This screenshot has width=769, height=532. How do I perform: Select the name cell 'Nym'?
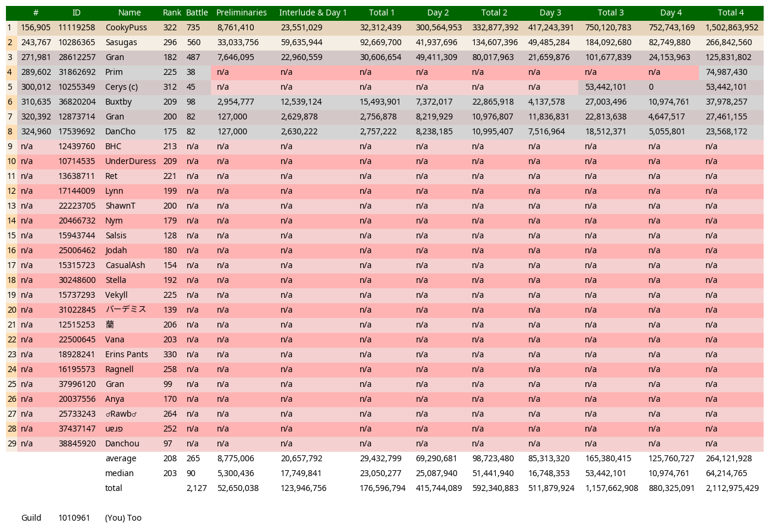tap(114, 221)
